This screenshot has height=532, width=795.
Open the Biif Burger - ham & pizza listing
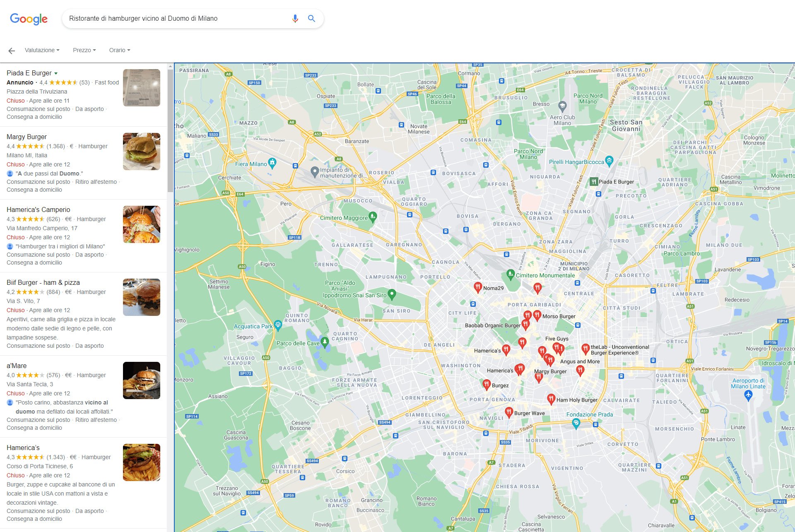[x=43, y=282]
